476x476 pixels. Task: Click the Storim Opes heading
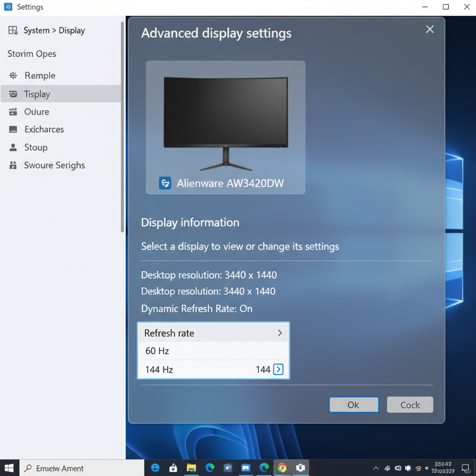click(x=32, y=54)
